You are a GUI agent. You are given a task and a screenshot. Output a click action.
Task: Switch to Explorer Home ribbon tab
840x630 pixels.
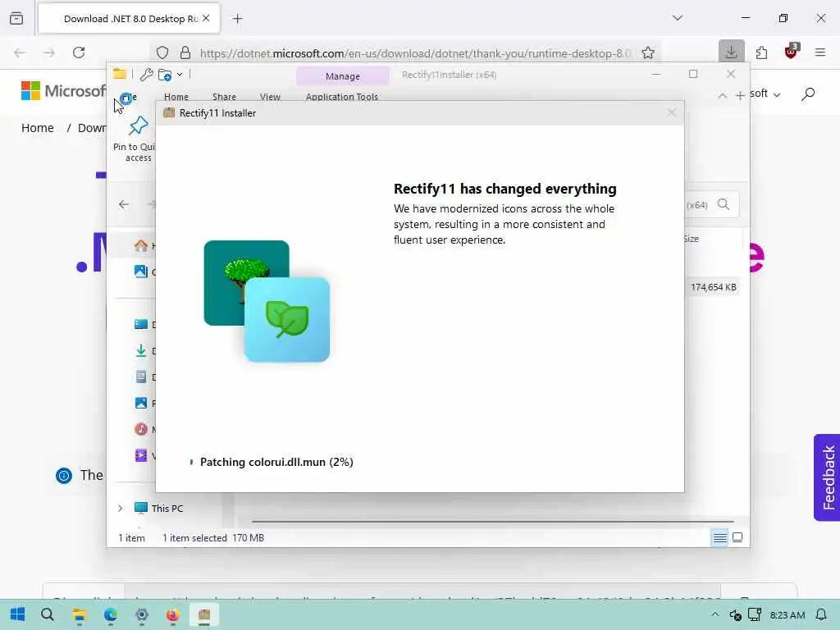pyautogui.click(x=176, y=97)
